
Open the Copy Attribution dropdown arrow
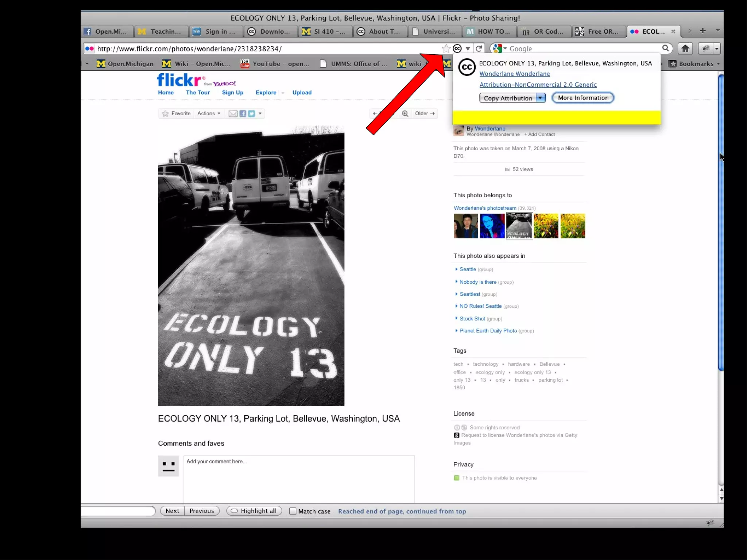tap(540, 98)
